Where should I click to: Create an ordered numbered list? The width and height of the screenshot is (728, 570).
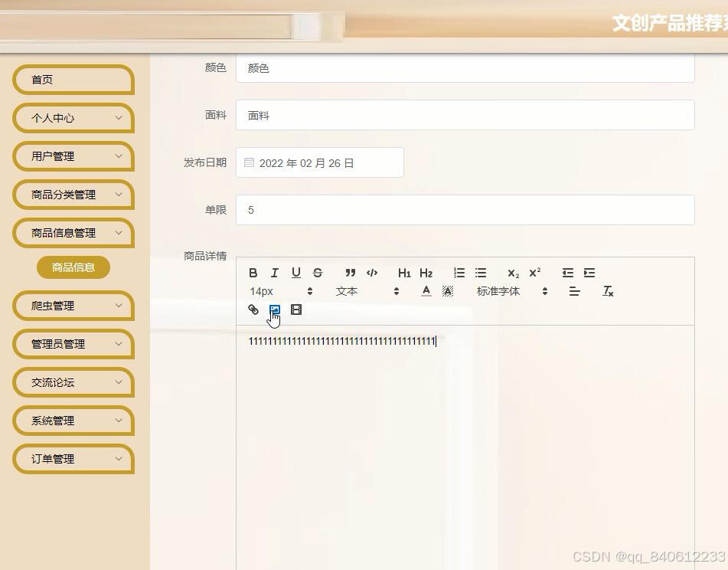[x=459, y=273]
